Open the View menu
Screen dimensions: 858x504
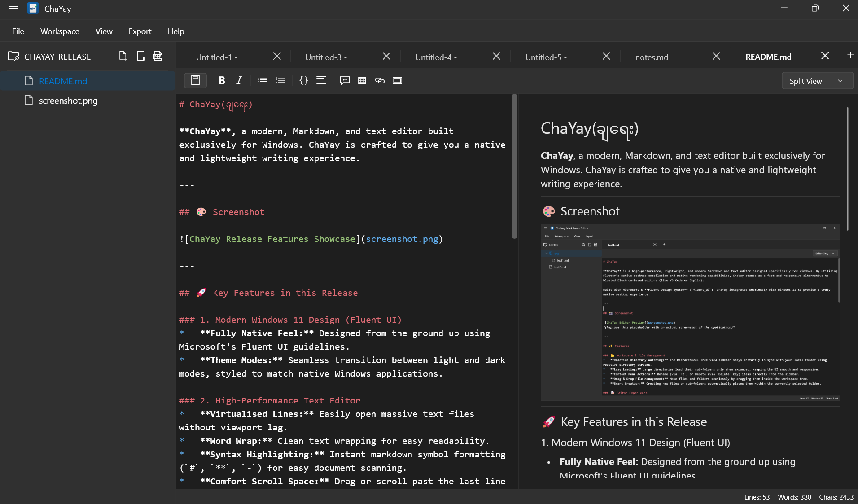pyautogui.click(x=104, y=31)
